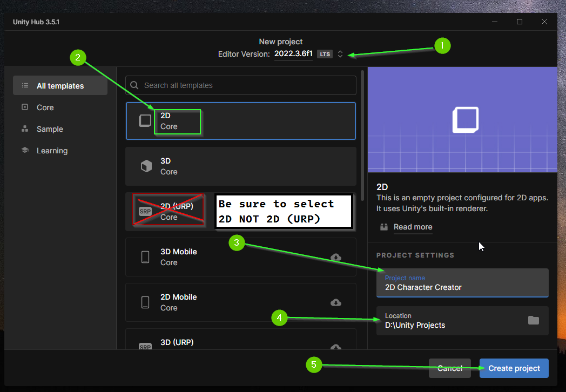566x392 pixels.
Task: Click the search magnifier icon
Action: 134,85
